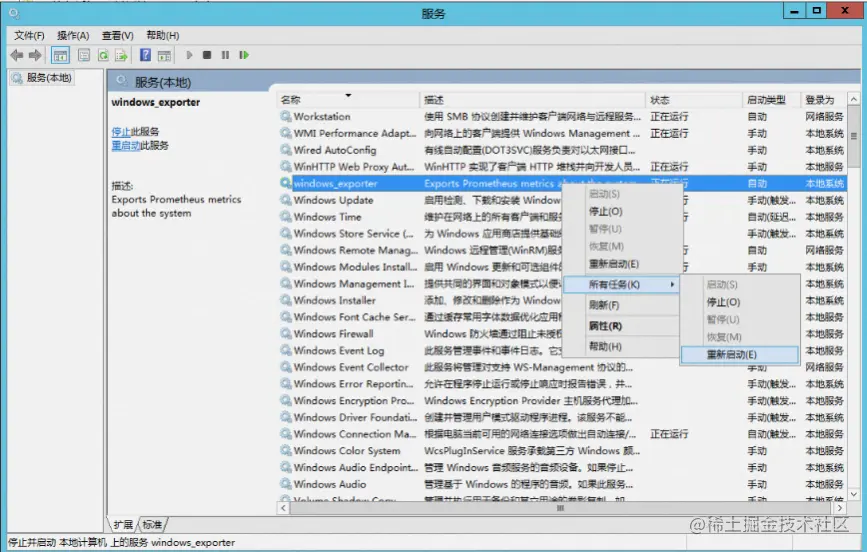Viewport: 867px width, 552px height.
Task: Click the Back arrow toolbar icon
Action: [x=17, y=55]
